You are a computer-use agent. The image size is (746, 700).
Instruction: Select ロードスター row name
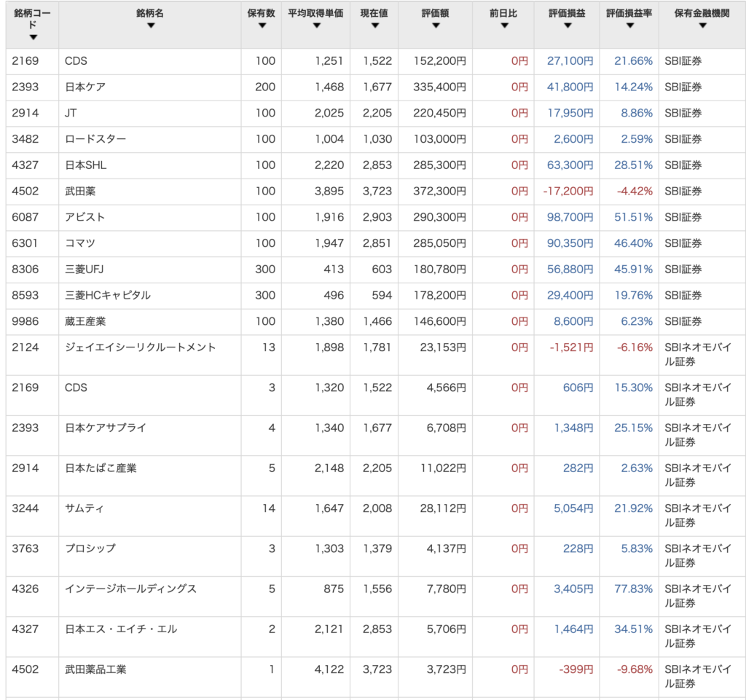click(95, 139)
